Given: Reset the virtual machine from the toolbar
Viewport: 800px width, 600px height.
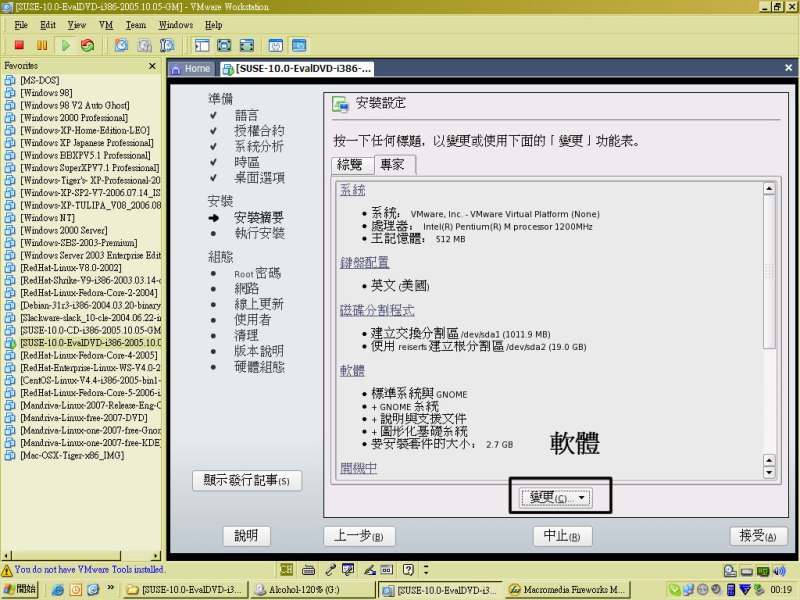Looking at the screenshot, I should coord(88,45).
